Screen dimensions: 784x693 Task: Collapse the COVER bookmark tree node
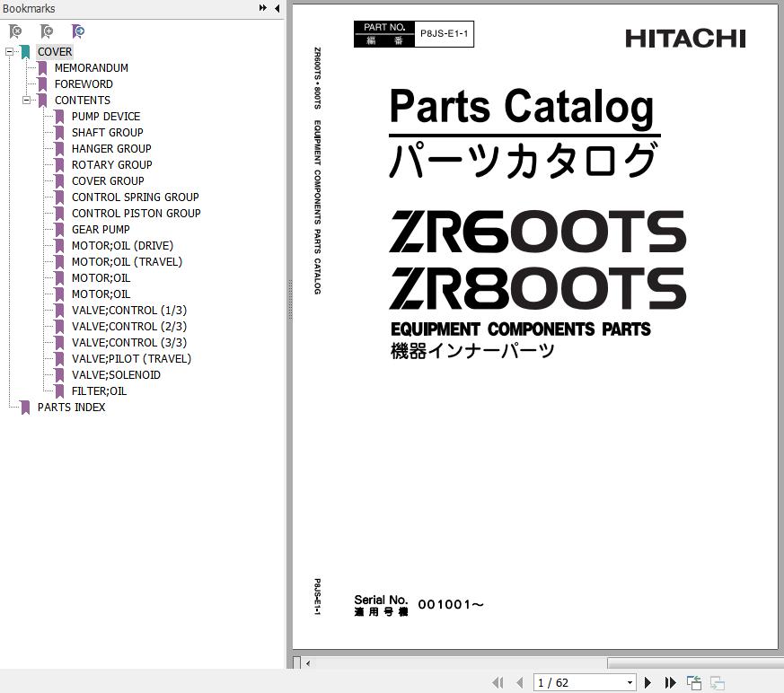click(9, 51)
